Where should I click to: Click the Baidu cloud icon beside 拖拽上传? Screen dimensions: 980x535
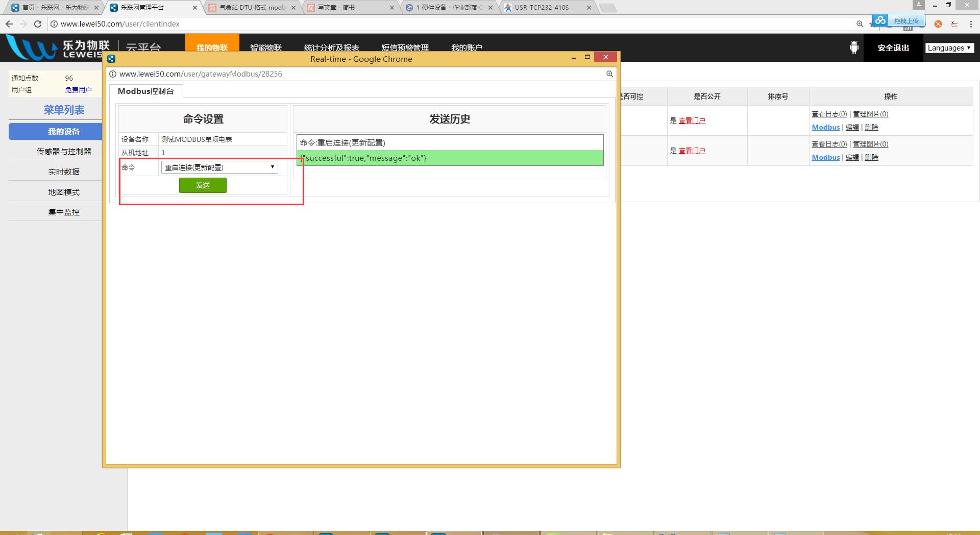(x=880, y=20)
